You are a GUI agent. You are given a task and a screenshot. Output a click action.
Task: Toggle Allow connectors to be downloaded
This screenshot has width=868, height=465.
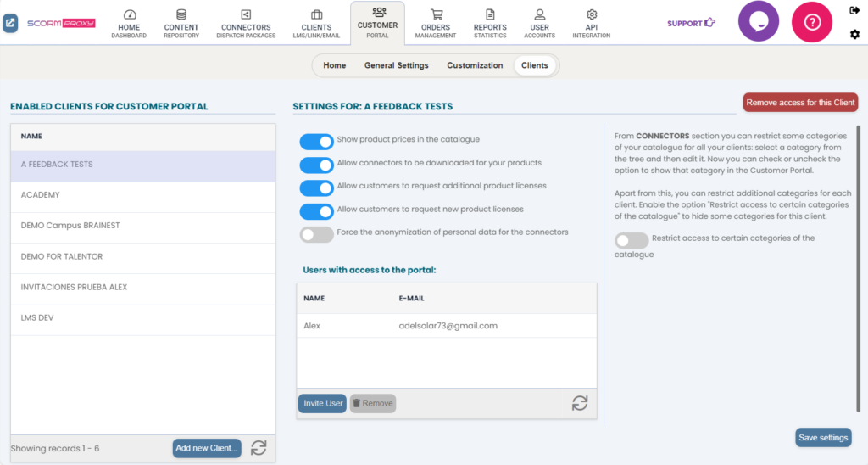point(317,165)
